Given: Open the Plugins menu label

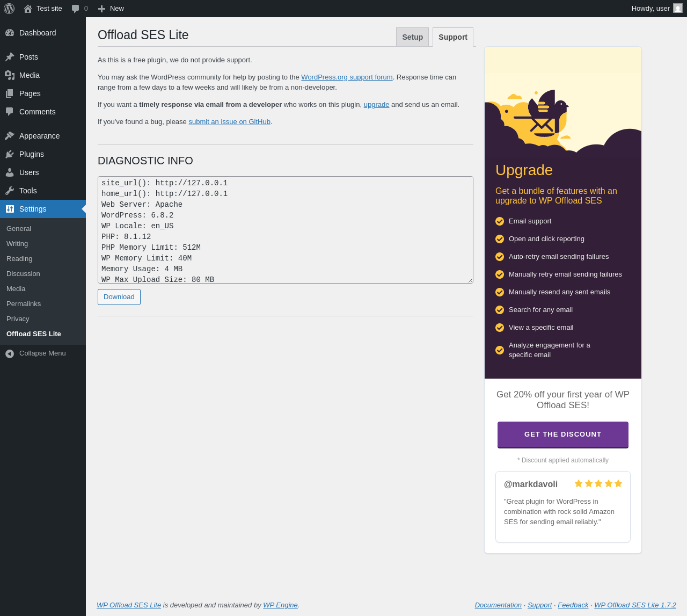Looking at the screenshot, I should pyautogui.click(x=32, y=154).
